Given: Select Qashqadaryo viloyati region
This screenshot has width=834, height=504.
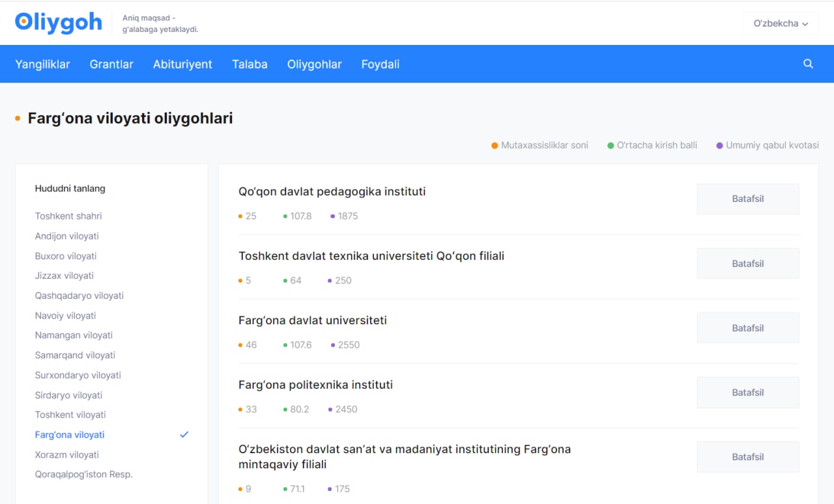Looking at the screenshot, I should point(79,296).
